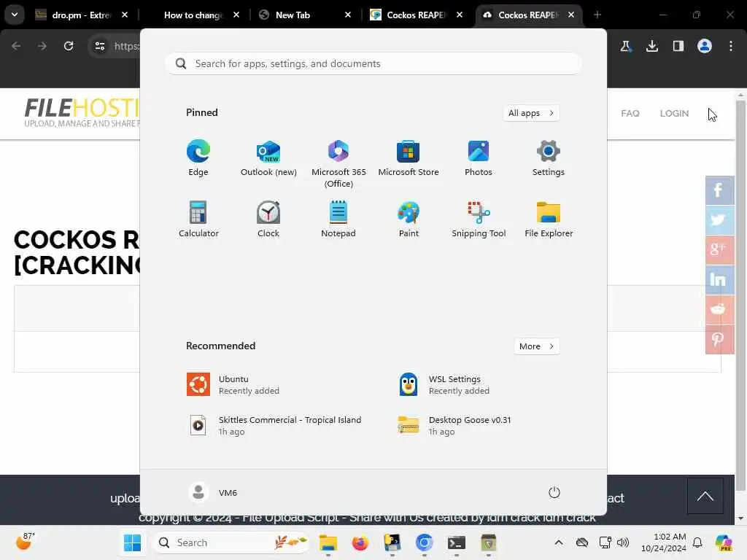Click the taskbar Search box
Image resolution: width=747 pixels, height=560 pixels.
[x=231, y=542]
